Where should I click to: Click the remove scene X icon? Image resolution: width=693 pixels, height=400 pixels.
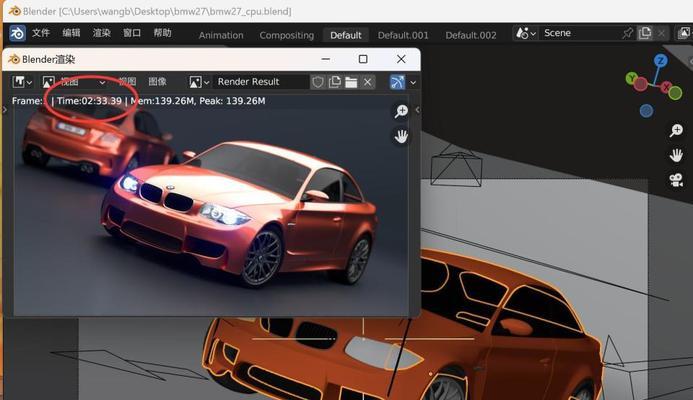point(661,33)
